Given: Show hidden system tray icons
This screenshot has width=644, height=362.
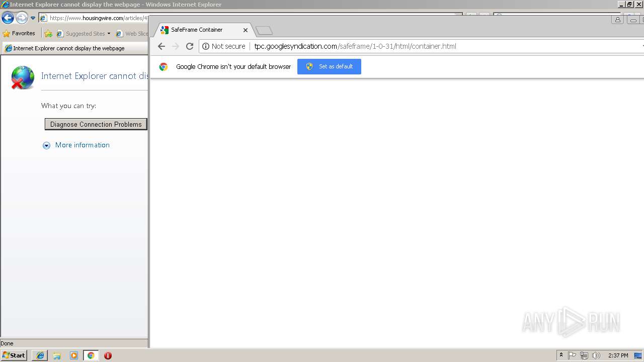Looking at the screenshot, I should click(x=561, y=355).
